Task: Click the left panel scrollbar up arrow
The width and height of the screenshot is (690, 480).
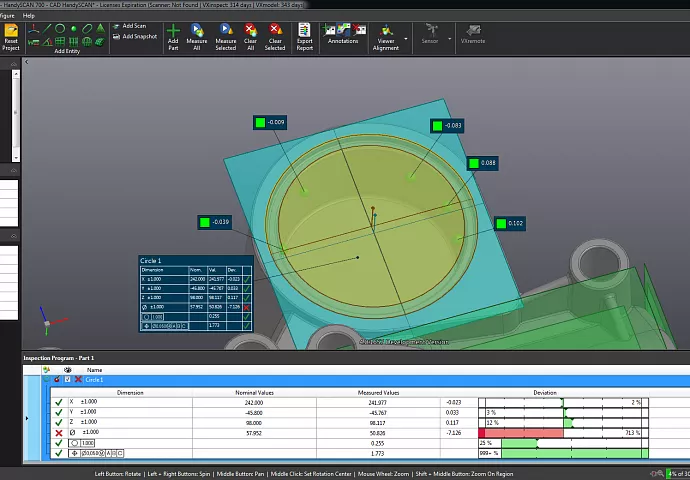Action: [x=16, y=74]
